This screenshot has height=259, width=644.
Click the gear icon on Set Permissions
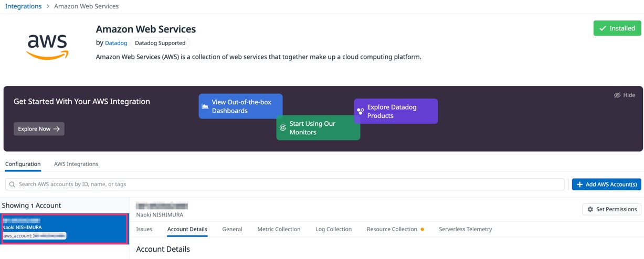coord(590,209)
